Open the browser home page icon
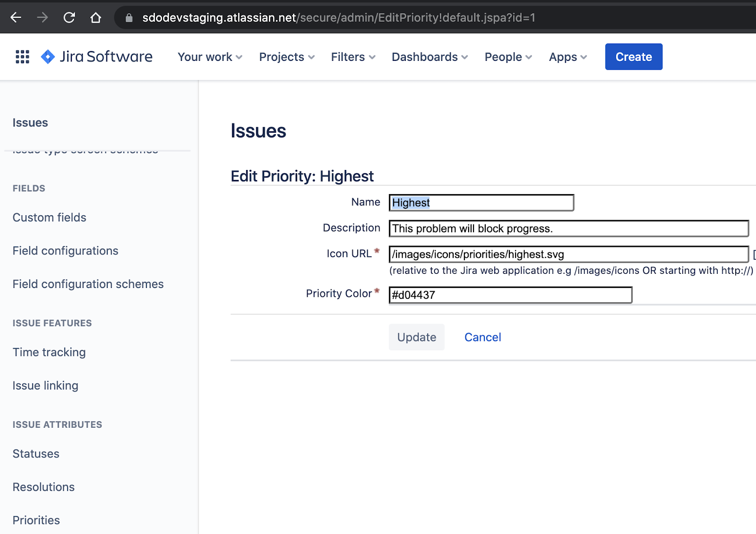Viewport: 756px width, 534px height. tap(95, 18)
